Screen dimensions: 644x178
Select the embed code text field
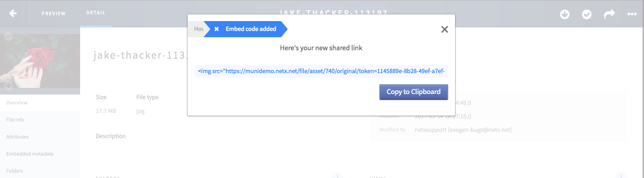click(x=321, y=71)
